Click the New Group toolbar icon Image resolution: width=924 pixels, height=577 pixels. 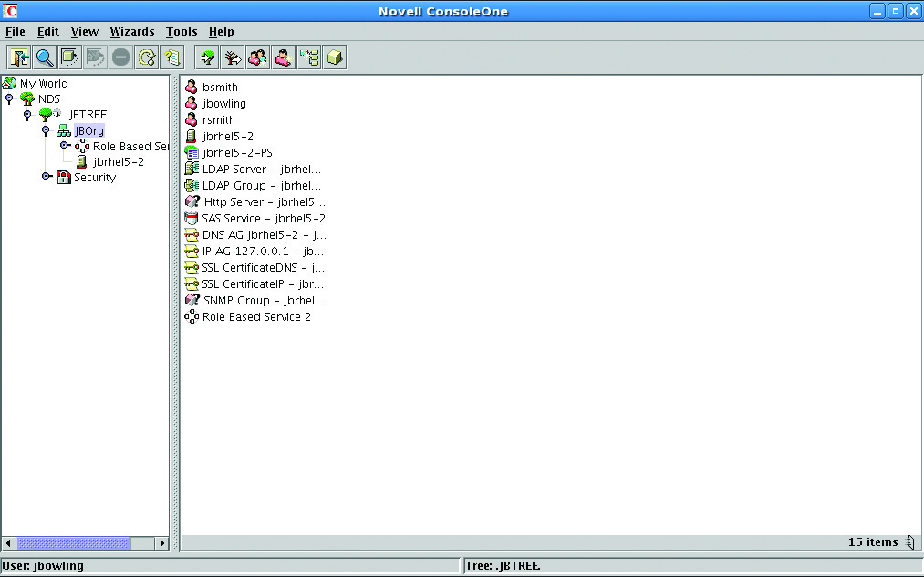point(258,57)
